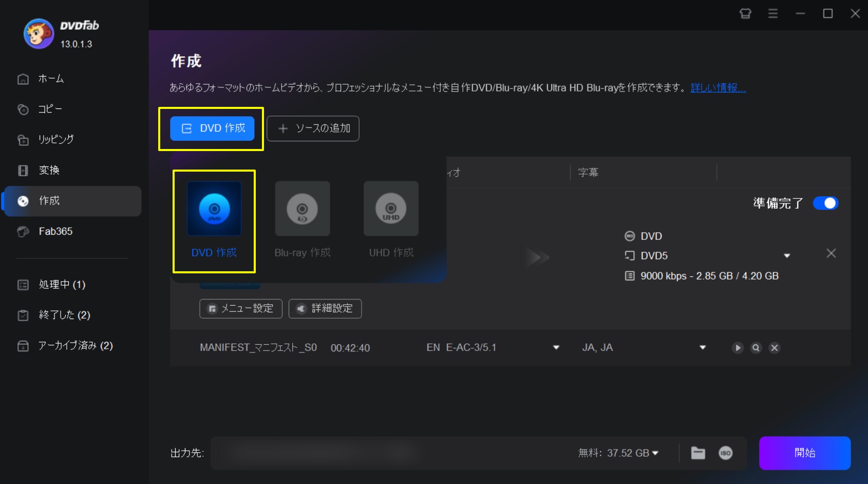Image resolution: width=868 pixels, height=484 pixels.
Task: Choose DVD 作成 disc thumbnail
Action: point(214,208)
